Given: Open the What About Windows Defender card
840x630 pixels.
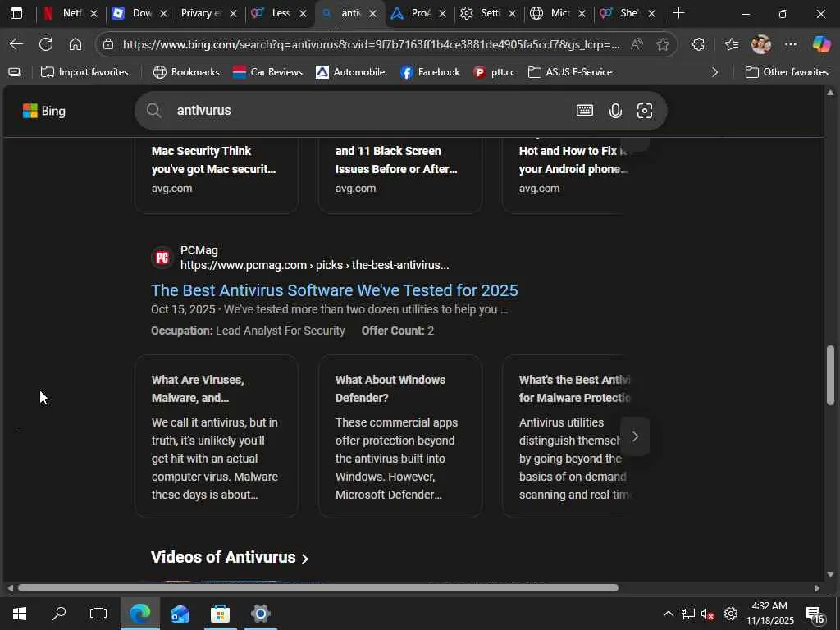Looking at the screenshot, I should coord(400,436).
